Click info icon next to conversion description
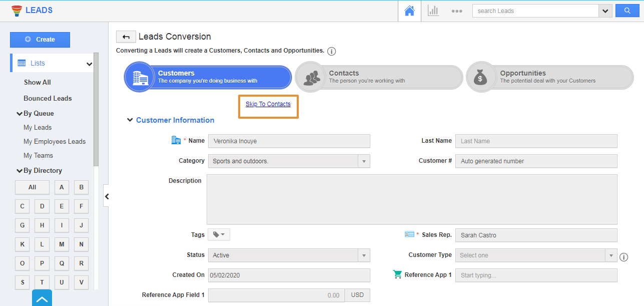644x306 pixels. coord(331,51)
